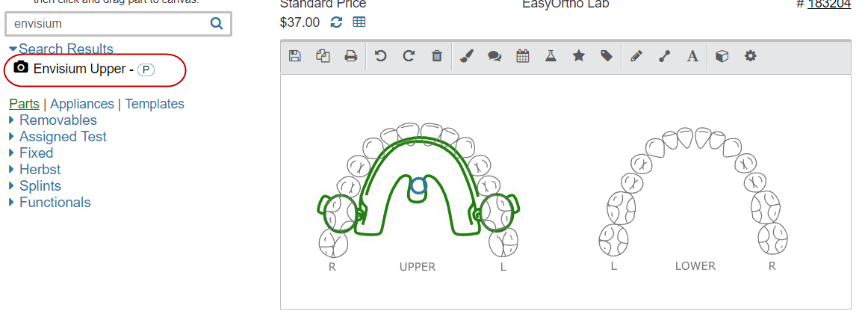Switch to the Parts tab
The height and width of the screenshot is (317, 868).
pos(25,104)
